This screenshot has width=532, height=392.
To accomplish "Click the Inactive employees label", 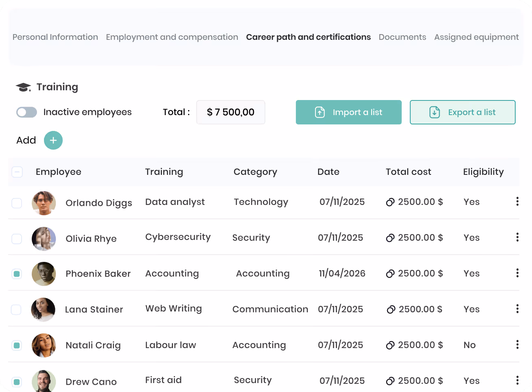I will click(88, 112).
